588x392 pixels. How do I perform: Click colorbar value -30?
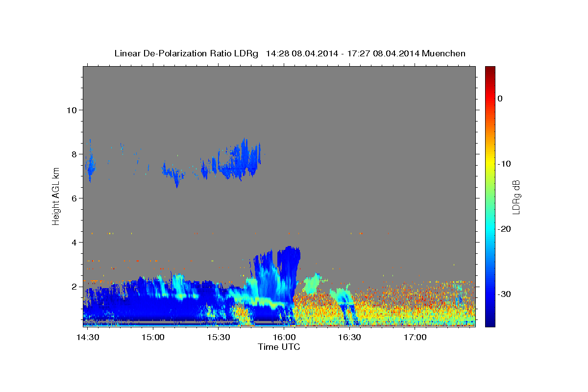504,294
